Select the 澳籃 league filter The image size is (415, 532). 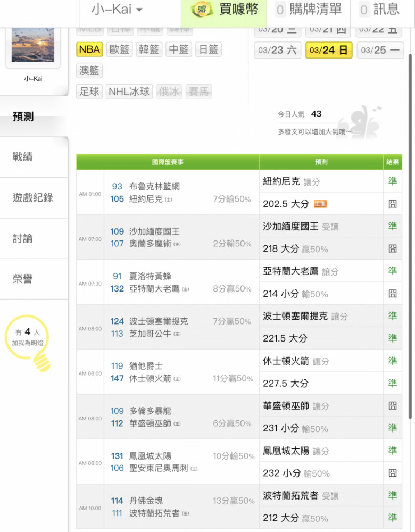click(89, 71)
